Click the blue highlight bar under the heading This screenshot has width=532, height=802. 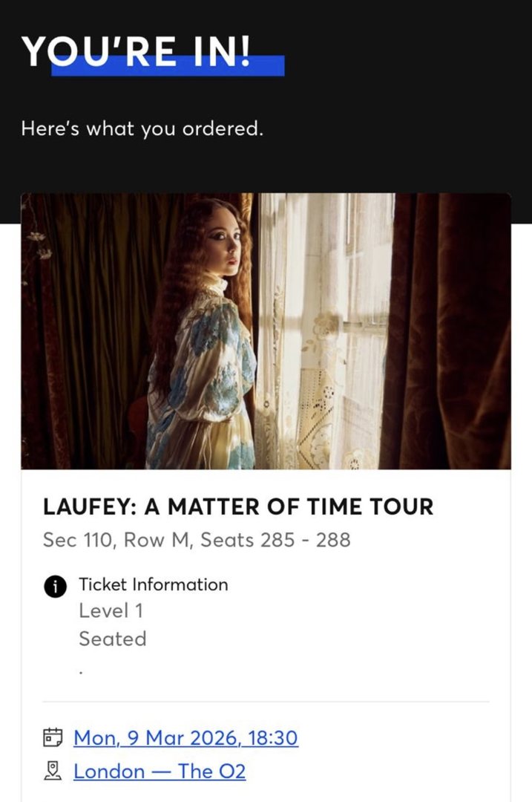coord(267,68)
